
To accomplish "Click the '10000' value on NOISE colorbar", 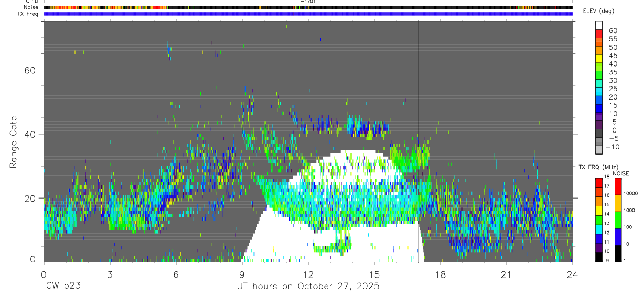I will (631, 193).
